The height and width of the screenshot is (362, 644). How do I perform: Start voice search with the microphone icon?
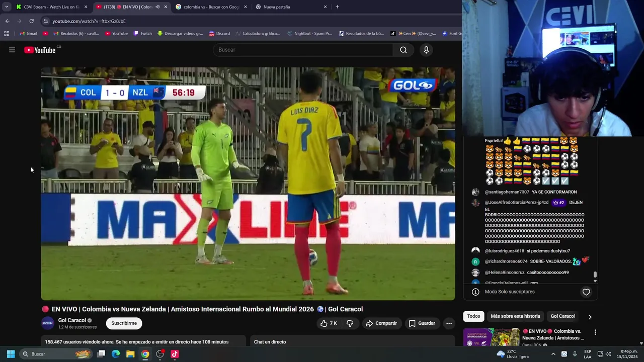coord(426,50)
